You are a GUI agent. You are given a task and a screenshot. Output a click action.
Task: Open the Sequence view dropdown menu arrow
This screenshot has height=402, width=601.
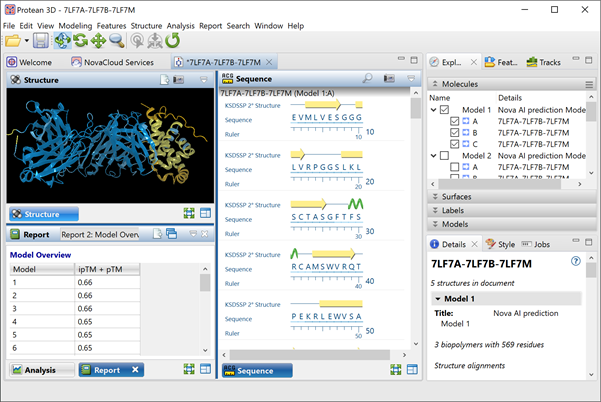pos(411,79)
